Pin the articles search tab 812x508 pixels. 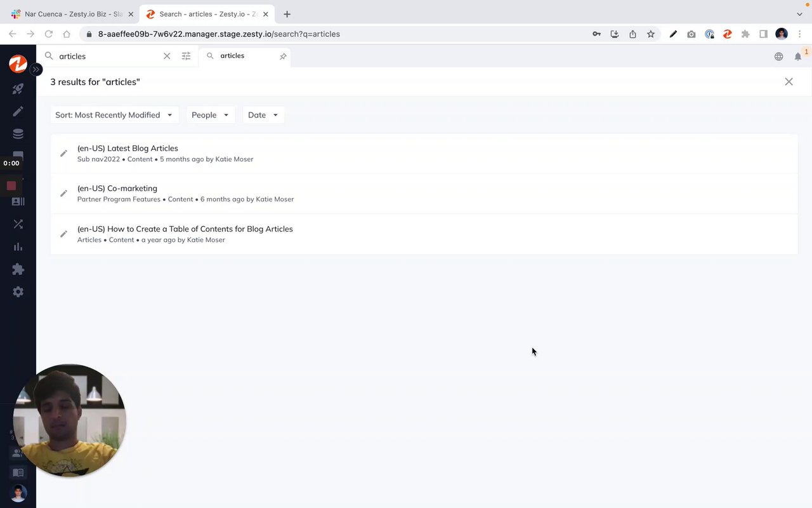pyautogui.click(x=283, y=56)
